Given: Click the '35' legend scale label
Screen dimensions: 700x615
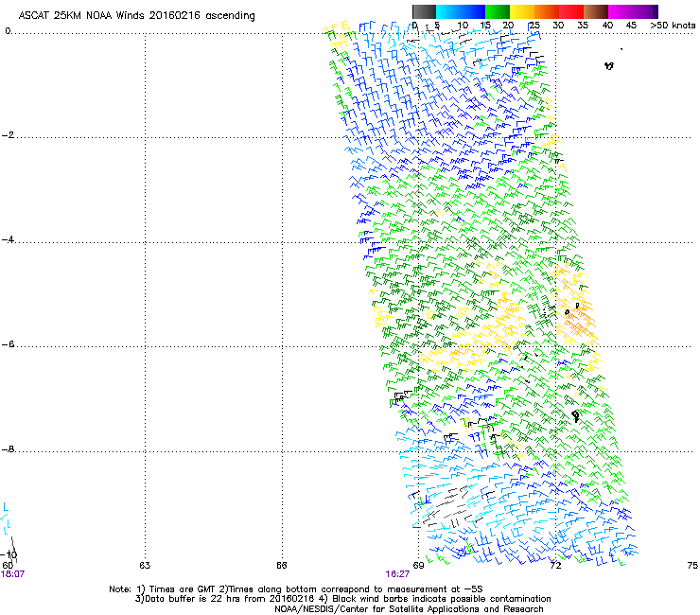Looking at the screenshot, I should [583, 26].
